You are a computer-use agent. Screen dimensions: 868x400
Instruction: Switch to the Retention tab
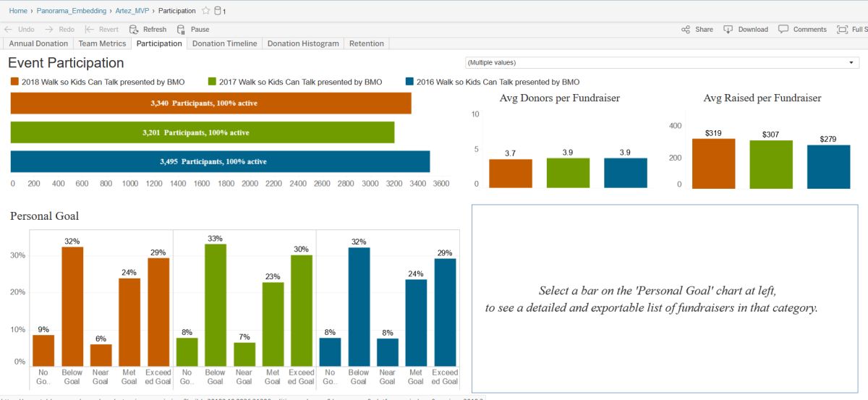pos(367,43)
